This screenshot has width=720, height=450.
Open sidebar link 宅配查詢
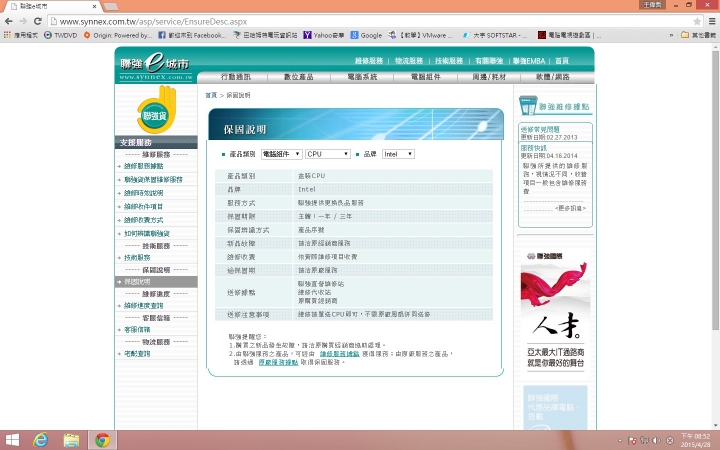point(137,354)
